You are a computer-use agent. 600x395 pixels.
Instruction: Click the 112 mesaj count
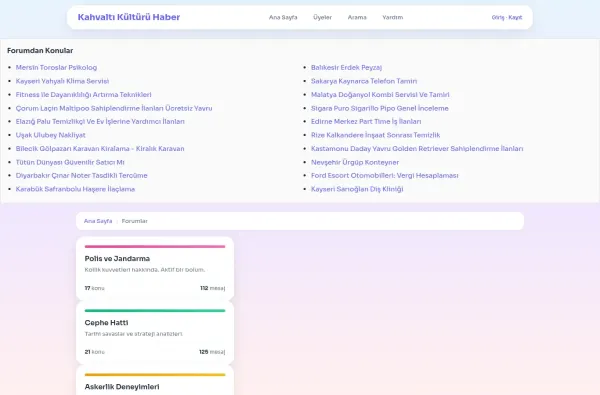click(x=212, y=288)
